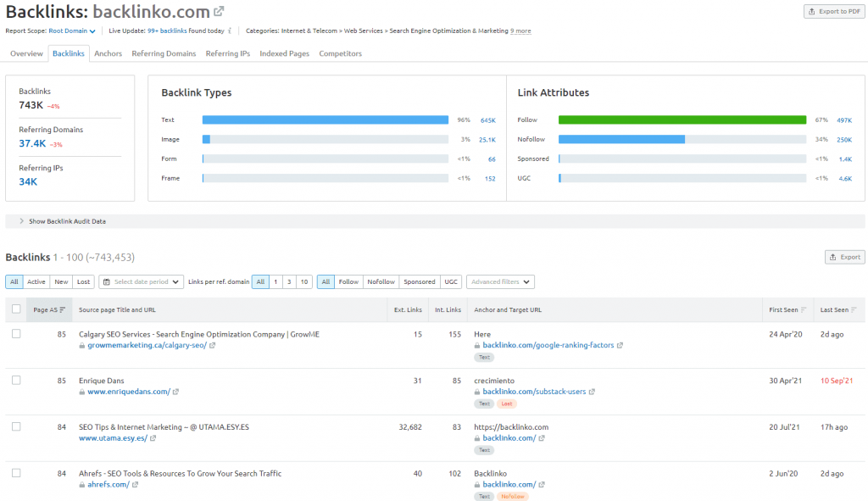Open the Referring IPs tab
This screenshot has height=501, width=868.
click(x=228, y=53)
